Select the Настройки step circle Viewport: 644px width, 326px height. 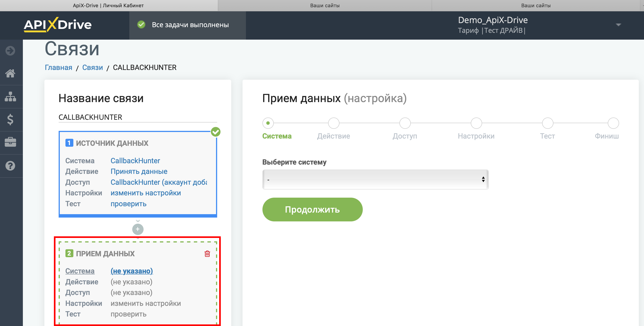pyautogui.click(x=476, y=123)
